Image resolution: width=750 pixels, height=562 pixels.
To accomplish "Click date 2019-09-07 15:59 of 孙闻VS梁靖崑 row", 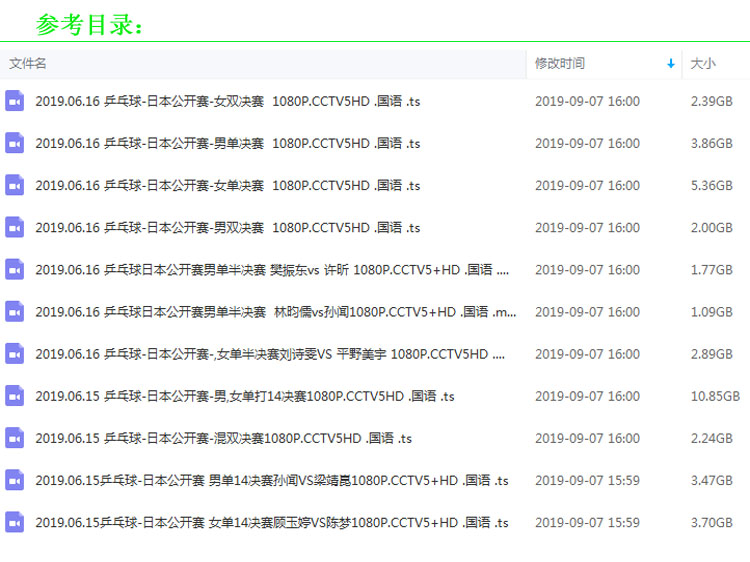I will pyautogui.click(x=587, y=480).
